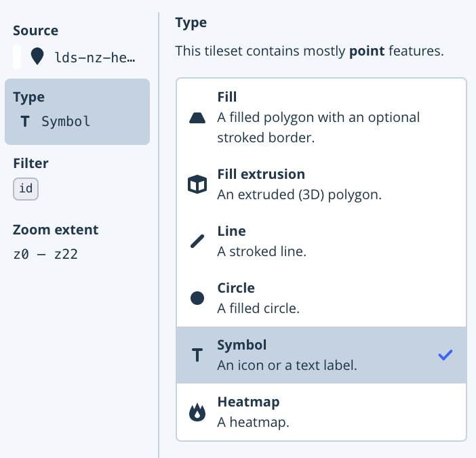This screenshot has width=476, height=458.
Task: Click the lds-nz-he source name
Action: coord(95,58)
